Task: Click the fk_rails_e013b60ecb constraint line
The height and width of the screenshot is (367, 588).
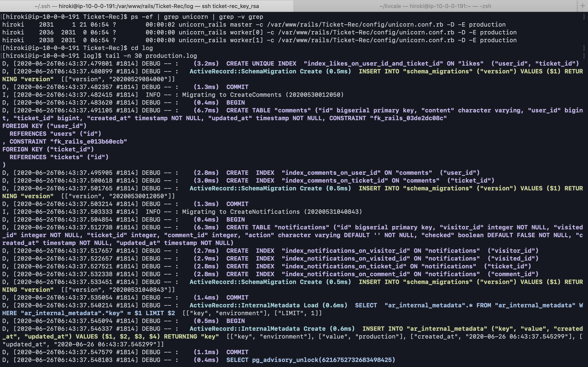Action: click(x=65, y=142)
